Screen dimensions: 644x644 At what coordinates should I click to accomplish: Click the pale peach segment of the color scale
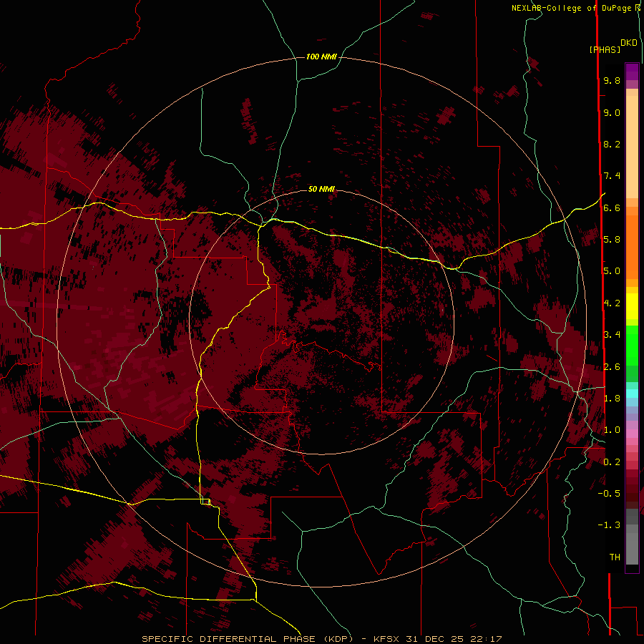click(x=632, y=147)
